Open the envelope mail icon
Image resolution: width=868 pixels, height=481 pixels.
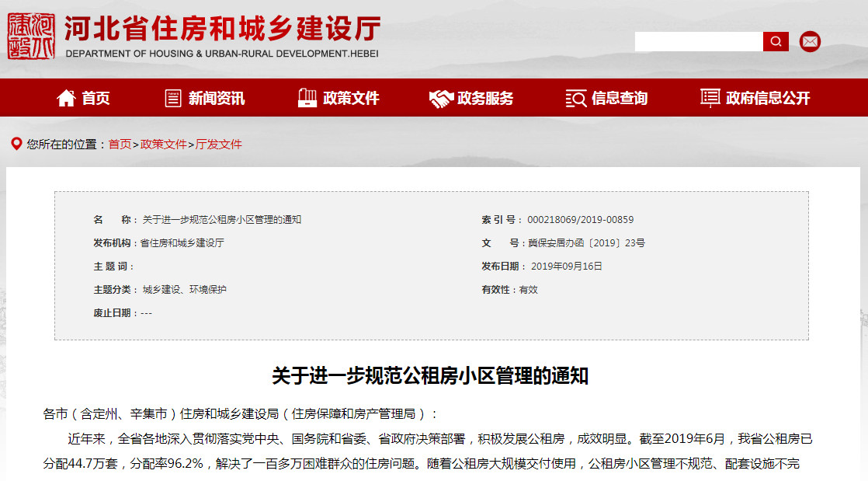[x=810, y=42]
